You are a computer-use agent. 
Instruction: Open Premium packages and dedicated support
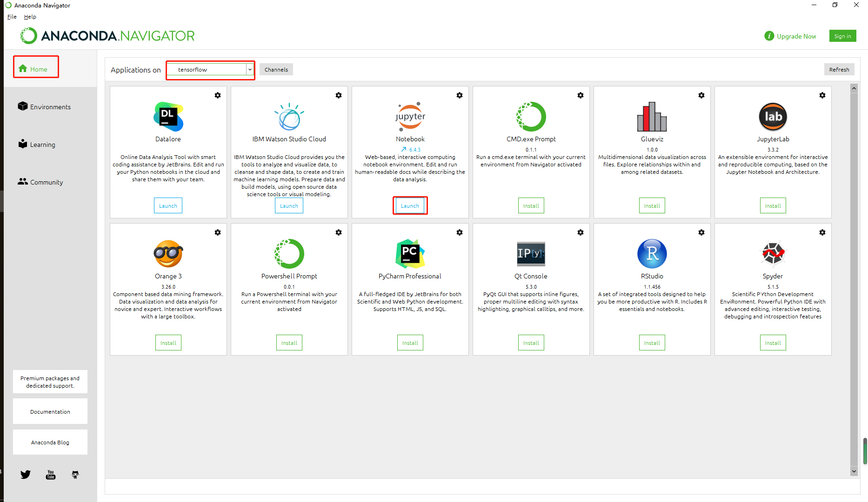[50, 382]
